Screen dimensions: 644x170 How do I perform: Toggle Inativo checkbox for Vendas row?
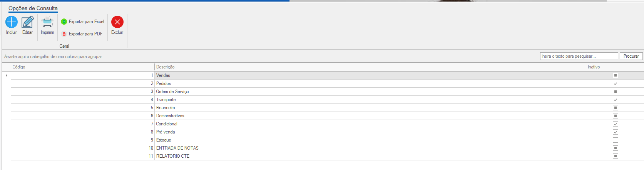coord(615,75)
